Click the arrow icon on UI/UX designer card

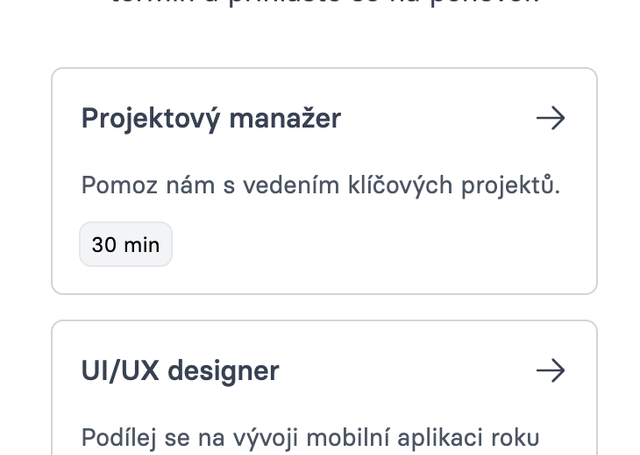coord(550,371)
